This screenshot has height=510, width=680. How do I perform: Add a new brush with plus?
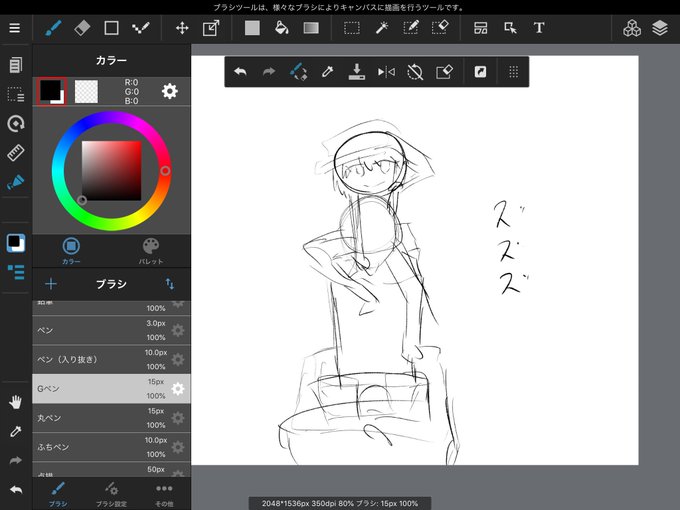(51, 284)
